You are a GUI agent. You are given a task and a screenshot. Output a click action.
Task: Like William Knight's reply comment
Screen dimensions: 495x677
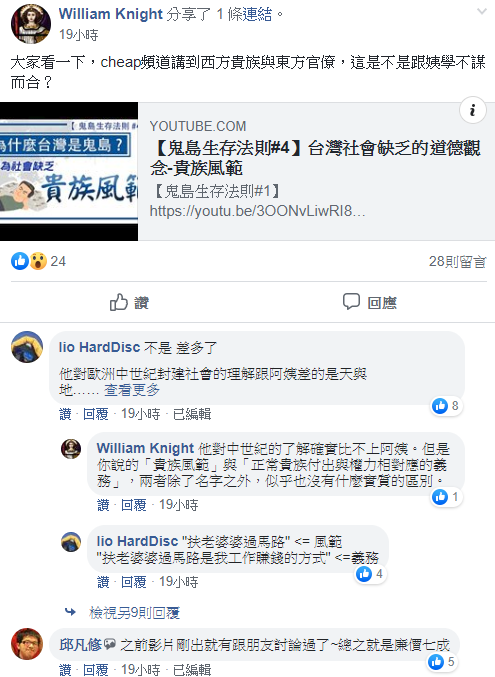103,505
